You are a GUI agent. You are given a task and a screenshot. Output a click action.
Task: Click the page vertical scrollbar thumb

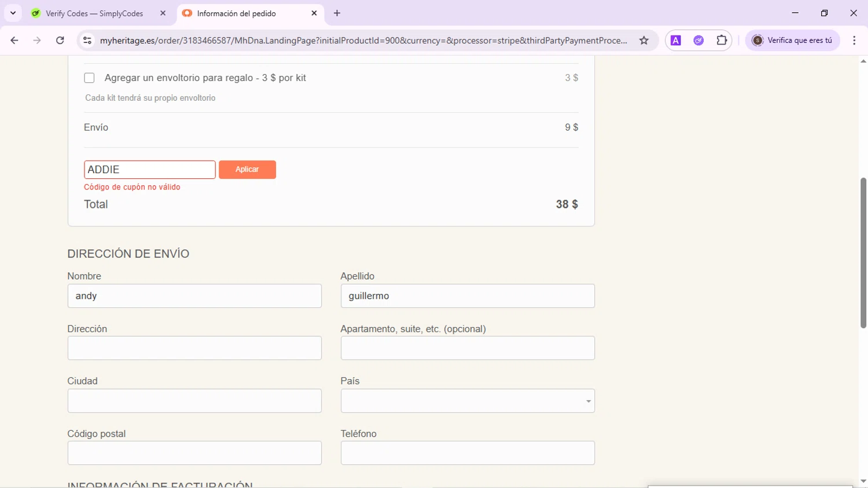[863, 253]
